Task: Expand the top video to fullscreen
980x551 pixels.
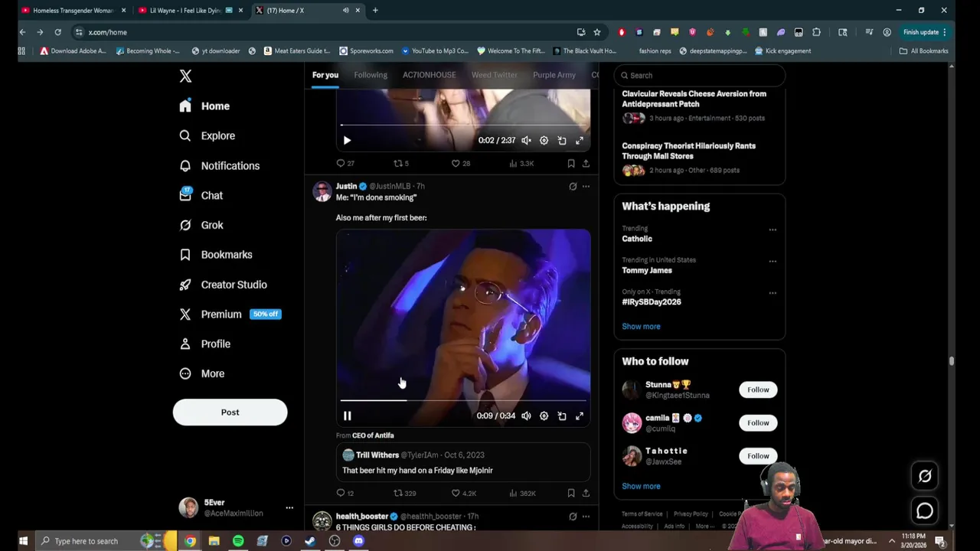Action: coord(580,140)
